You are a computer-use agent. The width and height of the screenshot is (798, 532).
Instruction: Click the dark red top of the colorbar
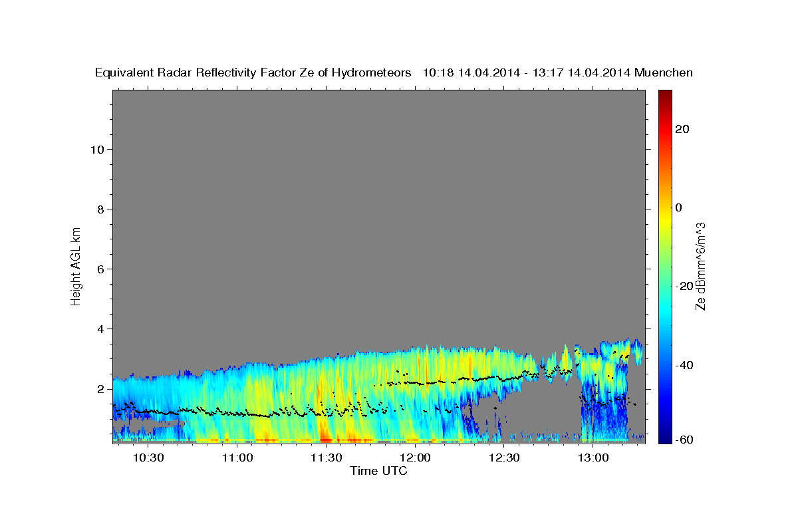coord(664,94)
